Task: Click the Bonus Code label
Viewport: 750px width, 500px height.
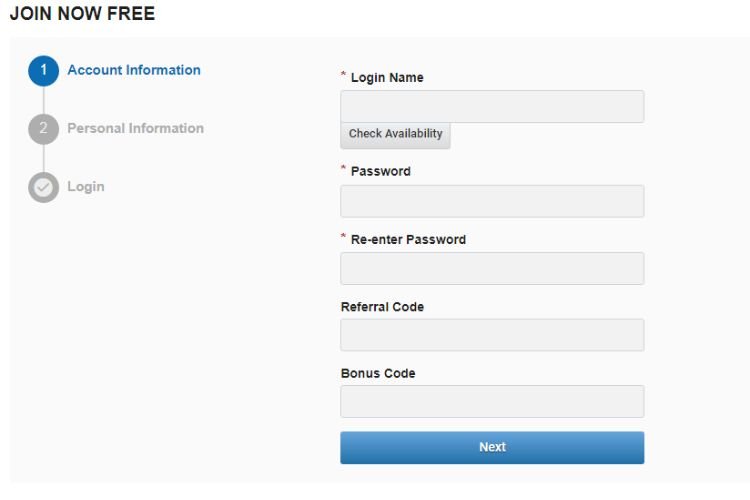Action: click(x=378, y=373)
